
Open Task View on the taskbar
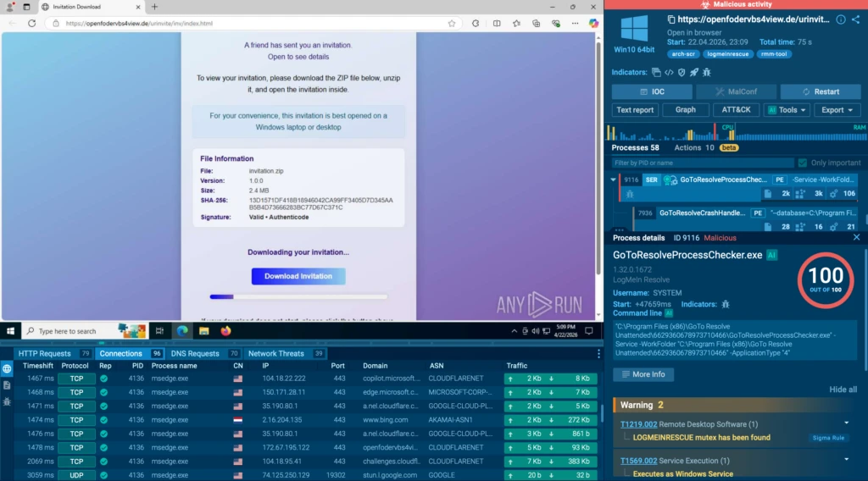[x=159, y=330]
